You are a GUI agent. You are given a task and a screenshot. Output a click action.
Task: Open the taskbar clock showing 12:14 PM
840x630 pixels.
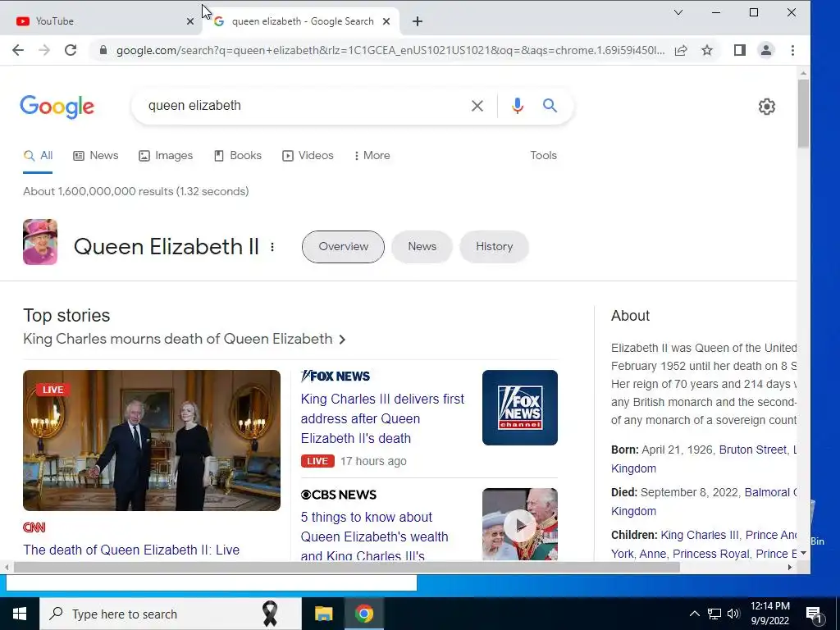[769, 614]
